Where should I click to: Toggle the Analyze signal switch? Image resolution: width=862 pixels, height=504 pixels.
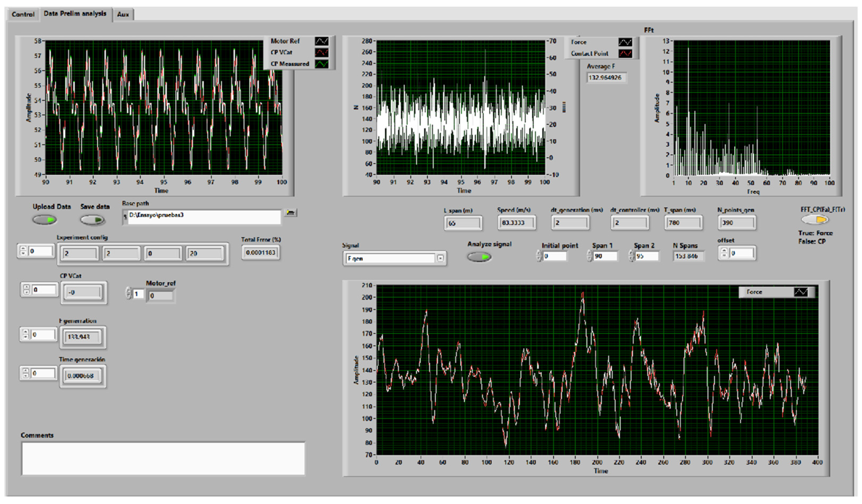point(479,257)
